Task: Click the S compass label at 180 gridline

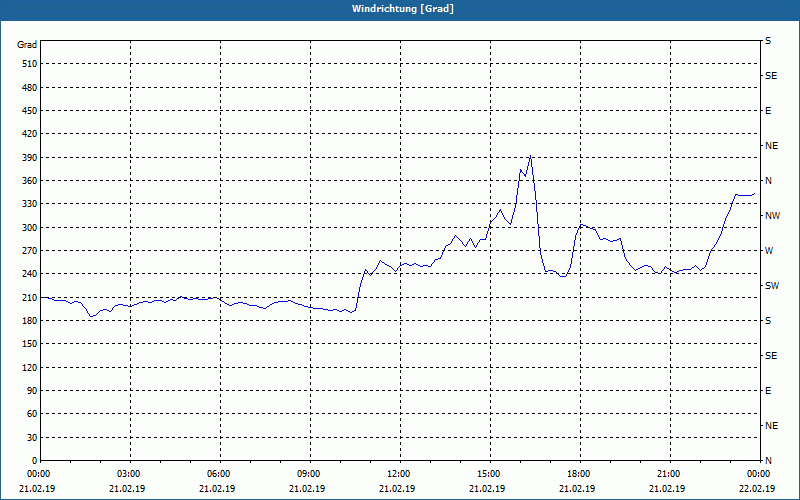Action: pyautogui.click(x=768, y=321)
